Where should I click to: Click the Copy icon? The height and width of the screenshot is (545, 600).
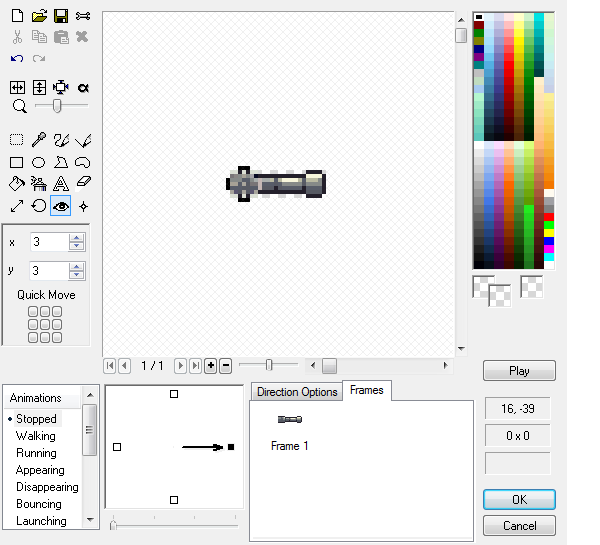pyautogui.click(x=39, y=37)
